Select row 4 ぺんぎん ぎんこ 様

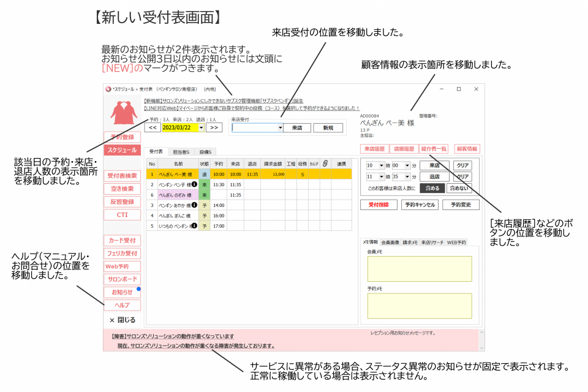click(x=249, y=216)
